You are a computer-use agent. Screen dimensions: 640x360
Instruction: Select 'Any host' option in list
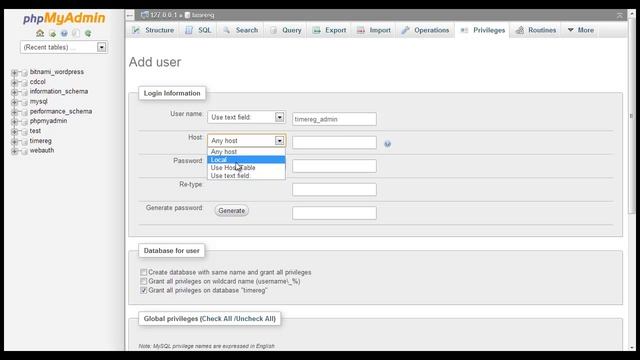pos(246,151)
